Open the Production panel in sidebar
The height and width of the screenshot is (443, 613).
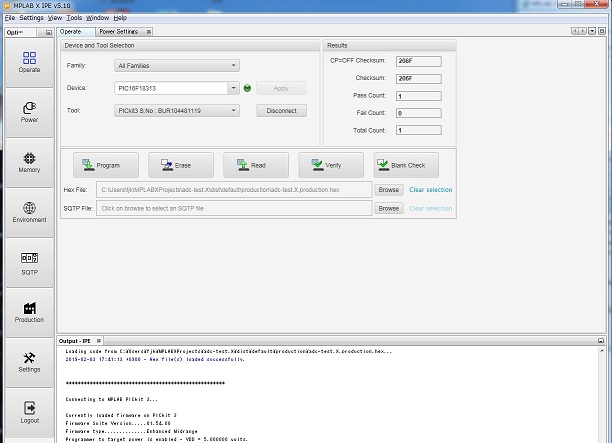pos(29,313)
